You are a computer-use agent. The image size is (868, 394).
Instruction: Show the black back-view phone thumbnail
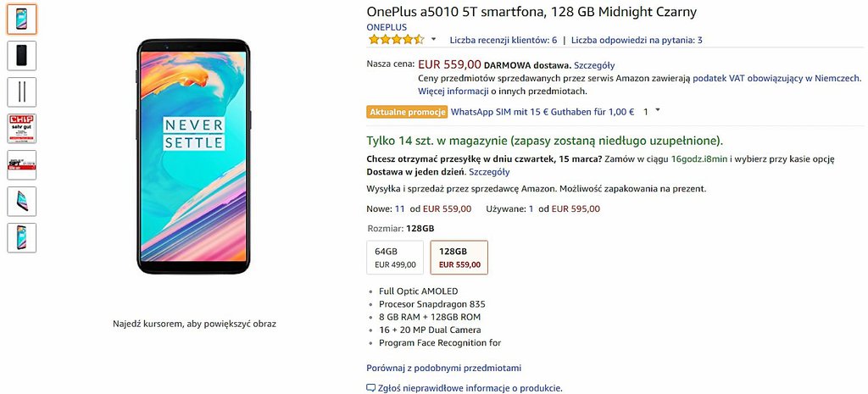21,55
